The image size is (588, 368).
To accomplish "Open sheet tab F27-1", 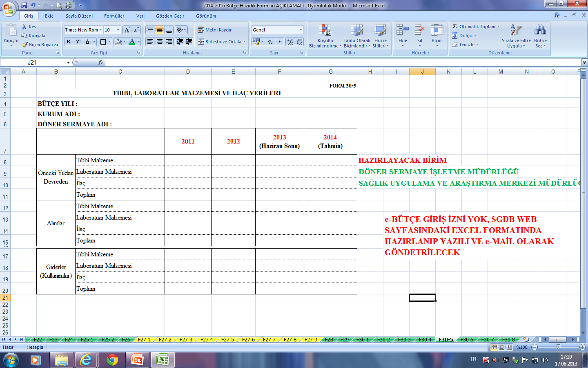I will pos(144,339).
